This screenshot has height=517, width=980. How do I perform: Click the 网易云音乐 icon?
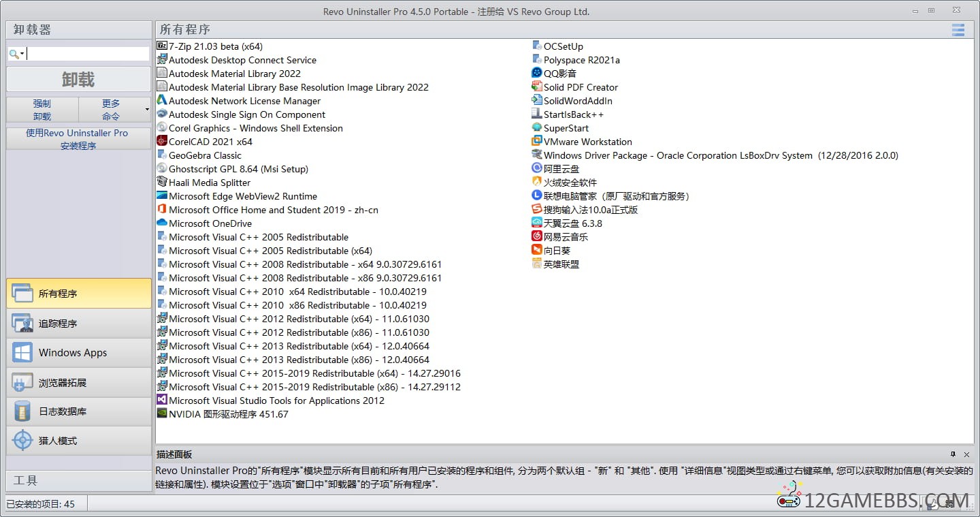[x=537, y=237]
